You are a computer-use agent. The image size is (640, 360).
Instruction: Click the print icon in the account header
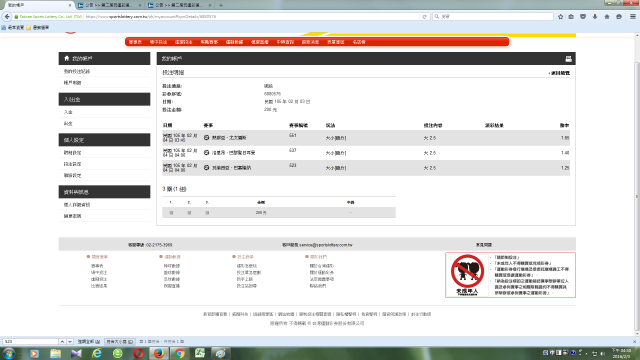coord(568,59)
